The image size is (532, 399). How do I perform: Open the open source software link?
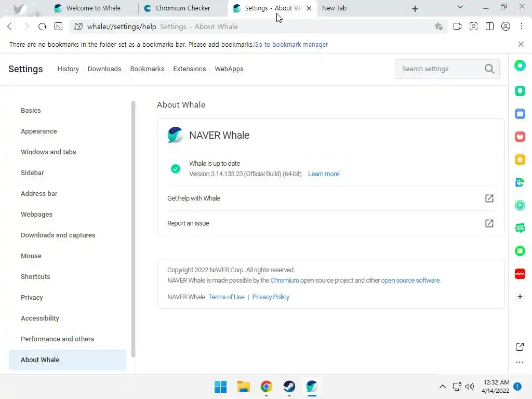point(410,280)
